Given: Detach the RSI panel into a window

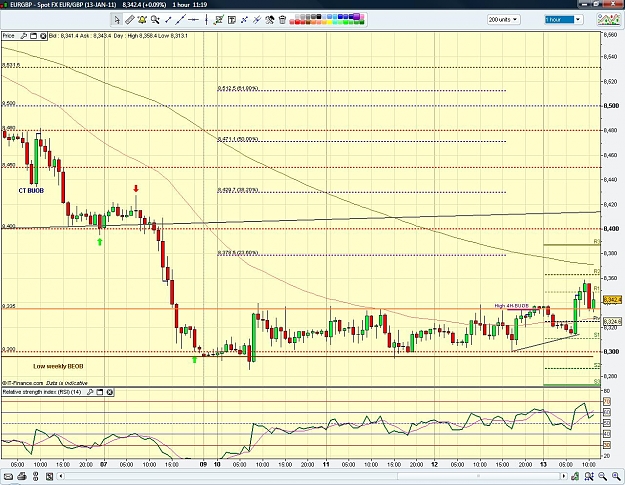Looking at the screenshot, I should (x=100, y=392).
